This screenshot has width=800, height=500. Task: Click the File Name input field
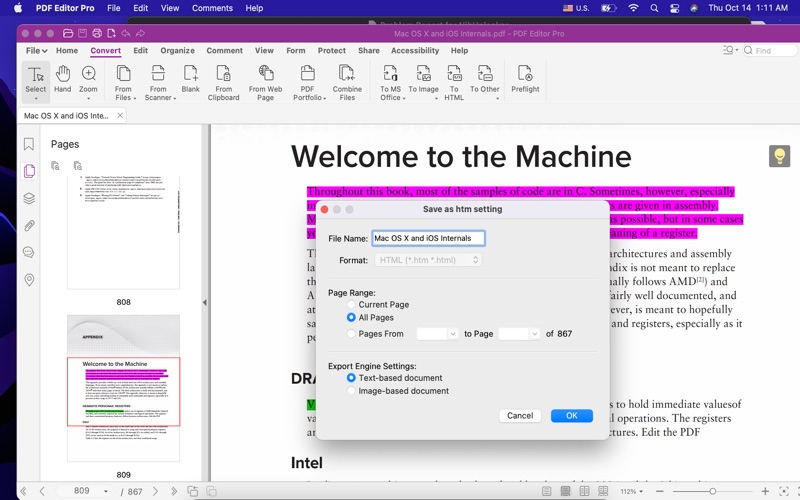point(428,238)
